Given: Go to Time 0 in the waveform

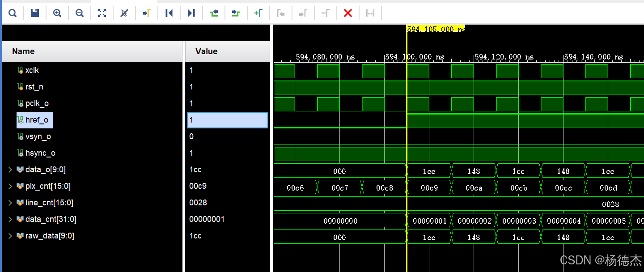Looking at the screenshot, I should [169, 13].
